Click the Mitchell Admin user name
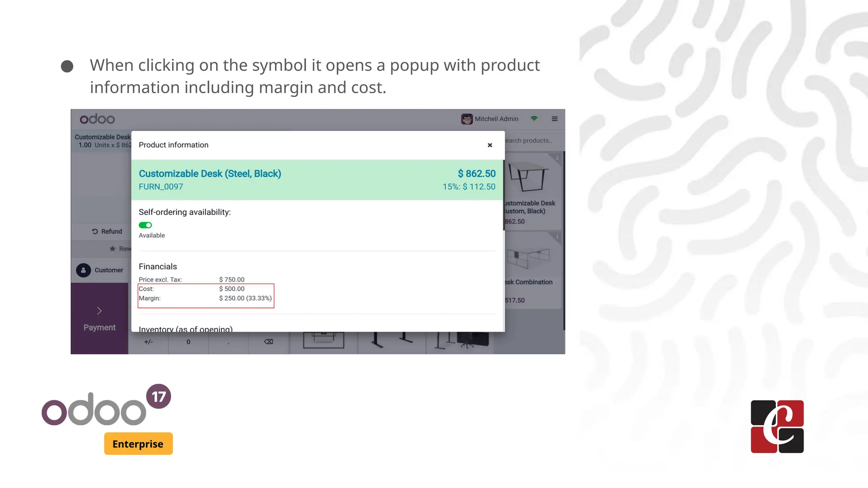Image resolution: width=868 pixels, height=488 pixels. click(496, 119)
